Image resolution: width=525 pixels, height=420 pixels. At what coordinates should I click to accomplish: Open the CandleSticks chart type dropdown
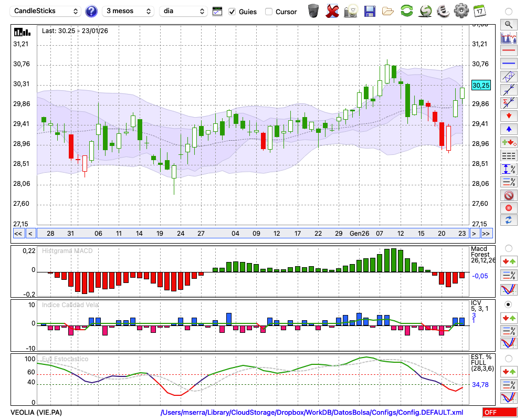46,11
